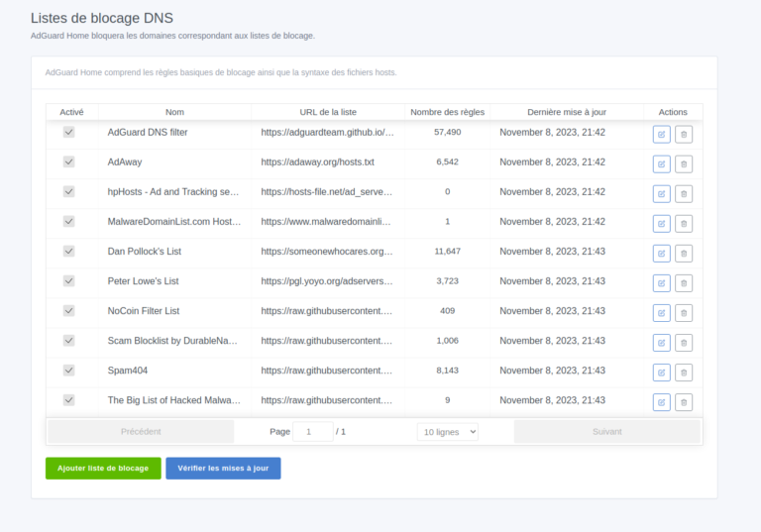
Task: Click edit icon for AdGuard DNS filter
Action: pyautogui.click(x=661, y=135)
